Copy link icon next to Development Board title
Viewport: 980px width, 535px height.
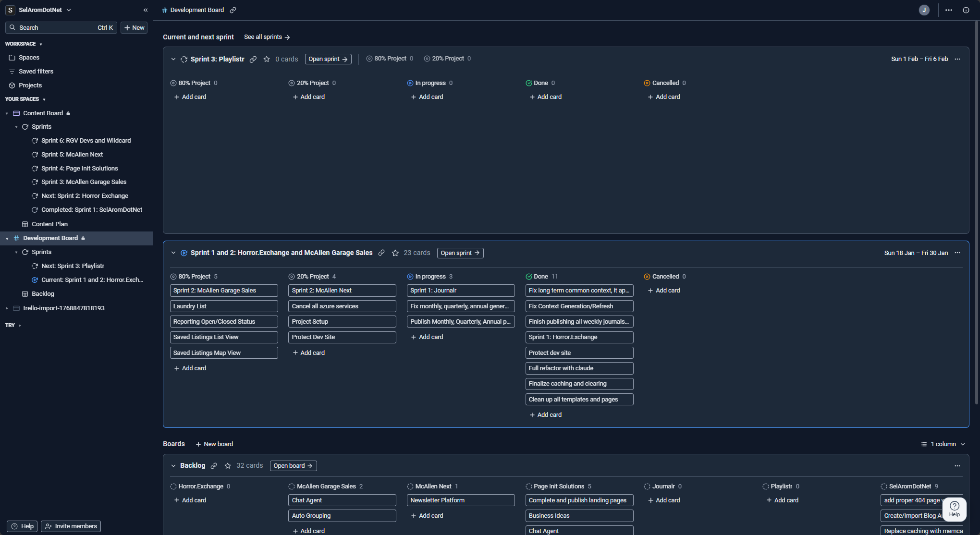[x=233, y=10]
